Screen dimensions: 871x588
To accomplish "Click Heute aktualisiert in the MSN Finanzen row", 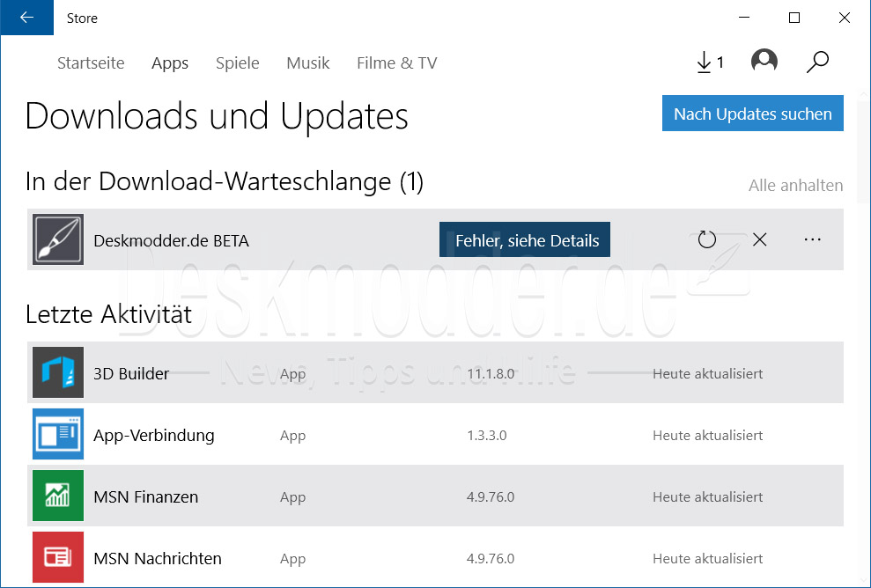I will [x=708, y=497].
